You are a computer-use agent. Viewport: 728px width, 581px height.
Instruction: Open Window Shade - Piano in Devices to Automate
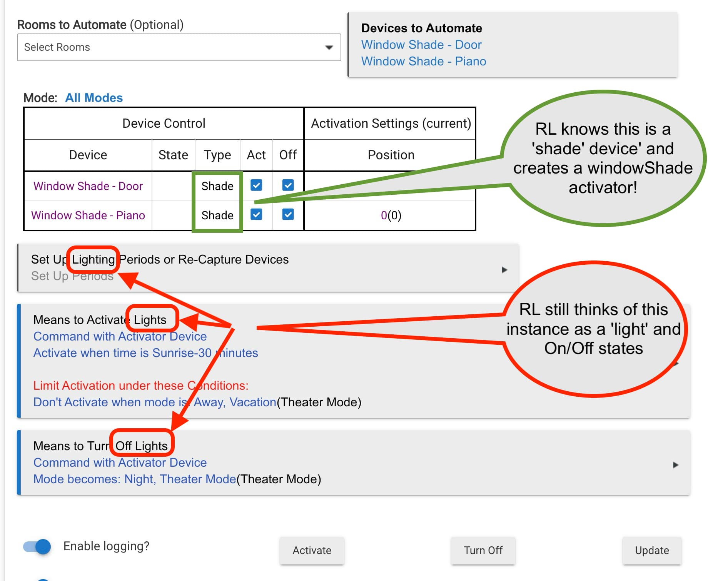pyautogui.click(x=424, y=61)
